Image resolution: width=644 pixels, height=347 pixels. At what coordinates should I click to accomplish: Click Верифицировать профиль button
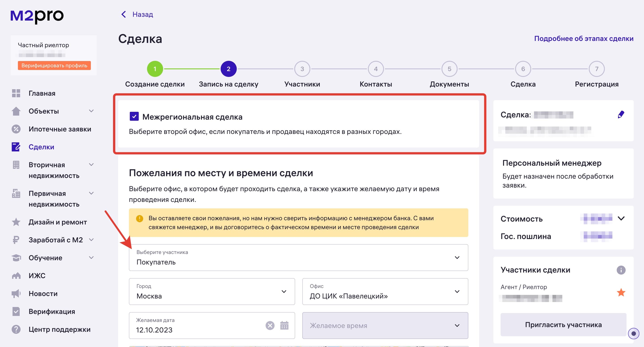(x=54, y=66)
